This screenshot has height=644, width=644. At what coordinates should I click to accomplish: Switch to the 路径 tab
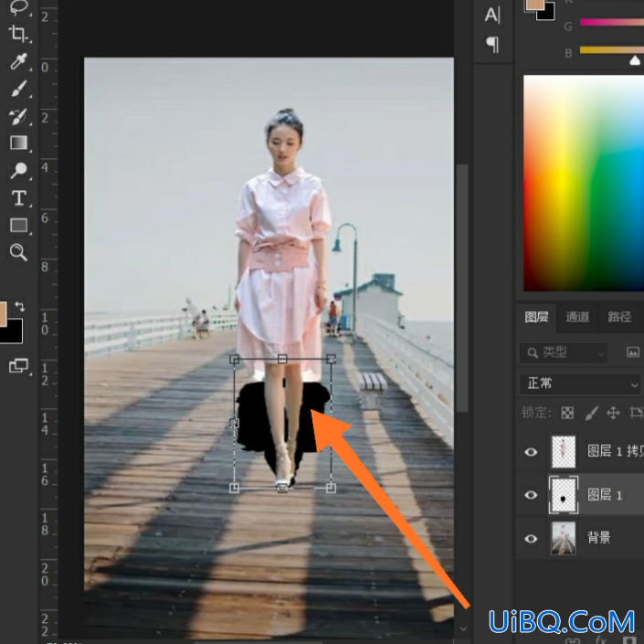(619, 317)
